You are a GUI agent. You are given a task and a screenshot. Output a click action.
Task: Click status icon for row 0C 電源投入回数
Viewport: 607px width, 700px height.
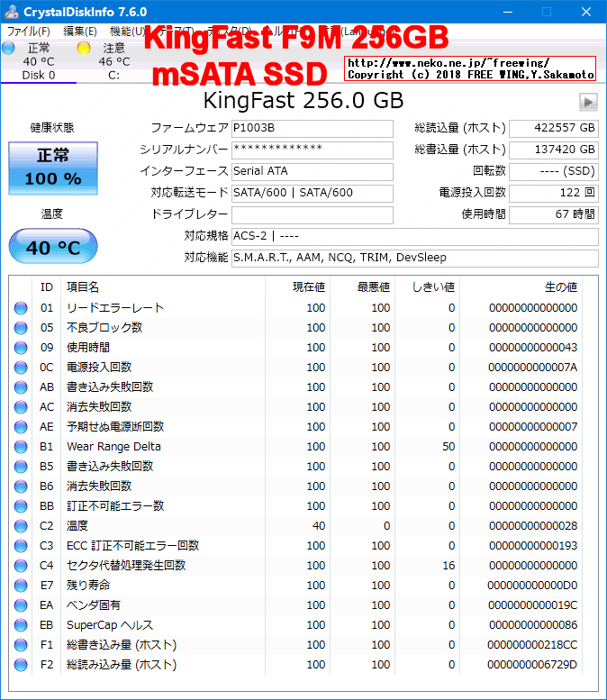pyautogui.click(x=21, y=368)
